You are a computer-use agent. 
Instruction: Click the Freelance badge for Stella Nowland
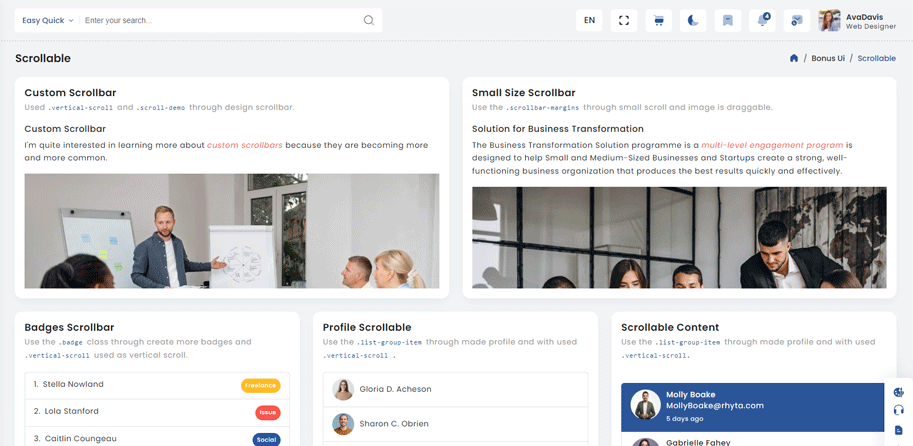click(260, 385)
